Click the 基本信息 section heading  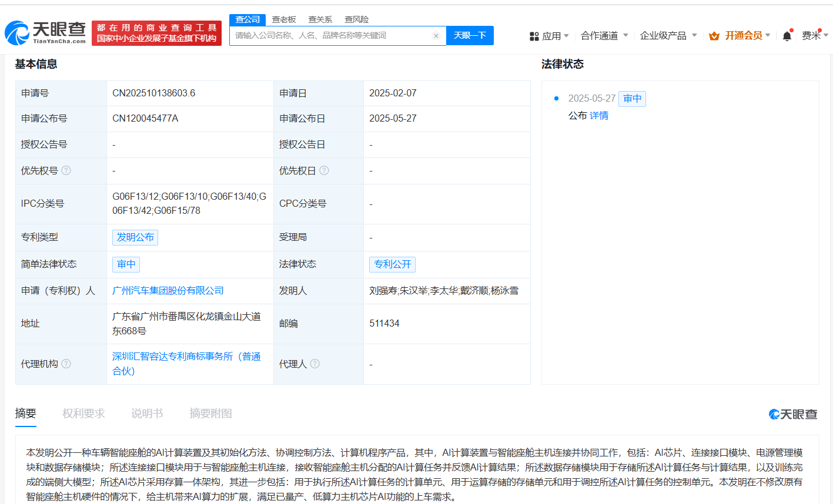pos(36,64)
